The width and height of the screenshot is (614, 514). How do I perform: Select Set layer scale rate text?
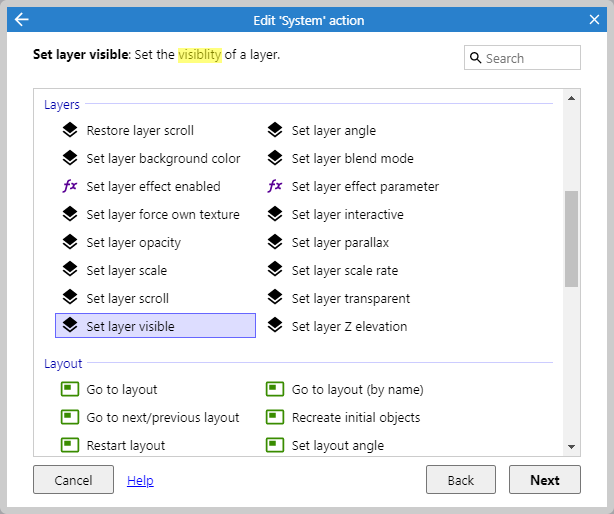click(x=345, y=271)
